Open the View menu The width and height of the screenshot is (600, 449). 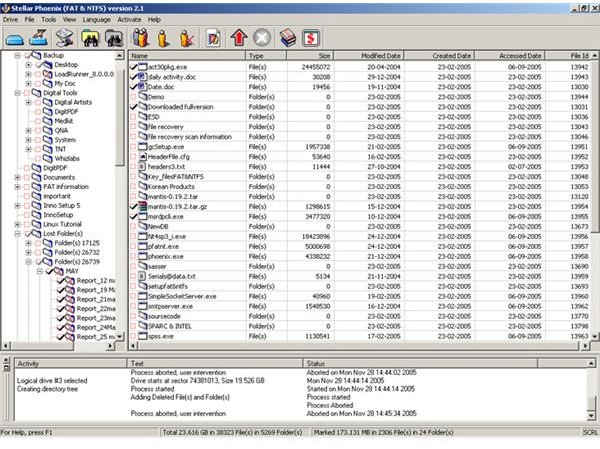69,20
